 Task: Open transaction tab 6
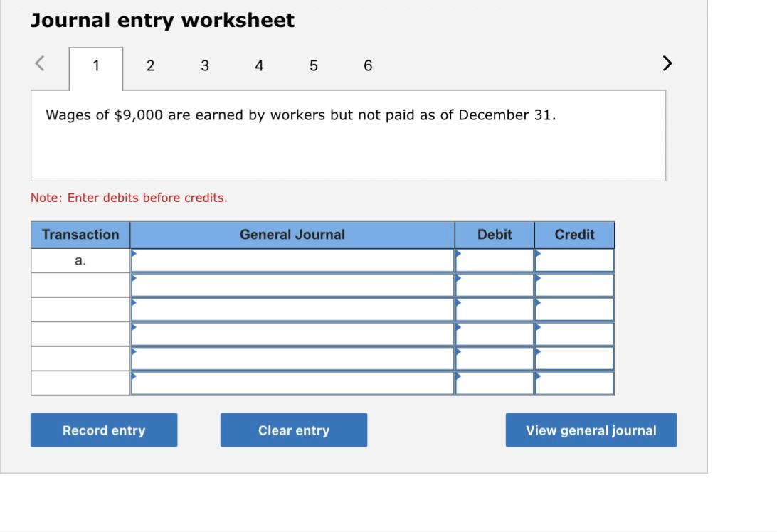[368, 65]
